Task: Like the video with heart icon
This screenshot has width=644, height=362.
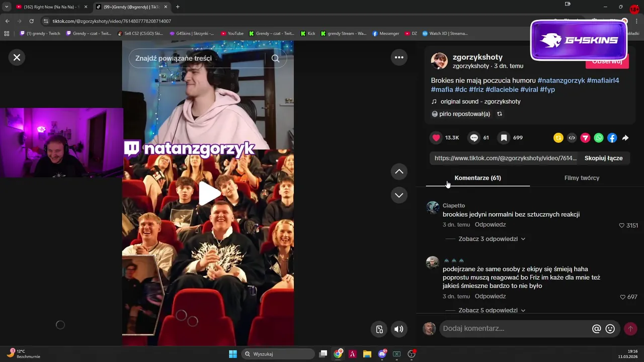Action: pyautogui.click(x=436, y=138)
